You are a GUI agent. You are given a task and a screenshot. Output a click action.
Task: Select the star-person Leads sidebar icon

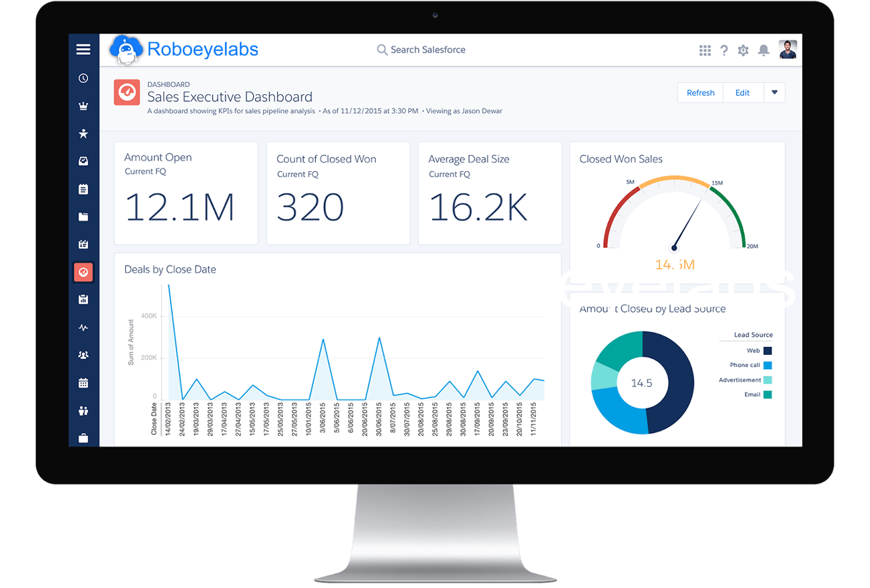[83, 133]
